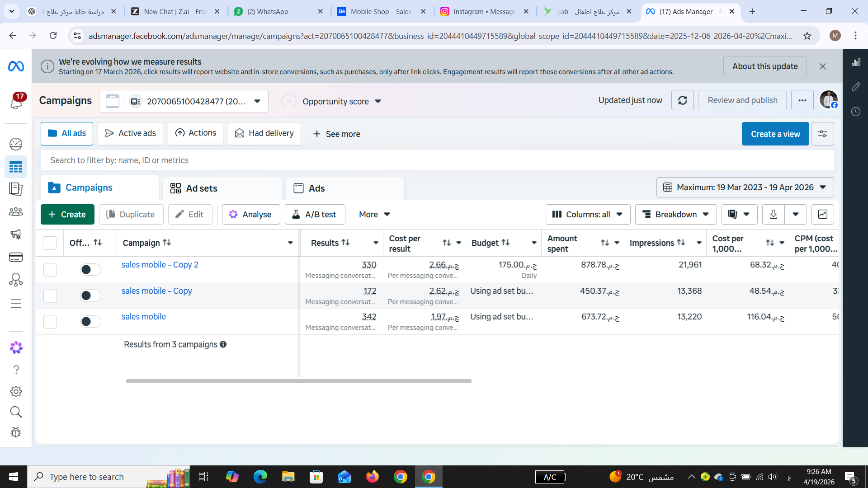Click the green Create button

point(67,215)
